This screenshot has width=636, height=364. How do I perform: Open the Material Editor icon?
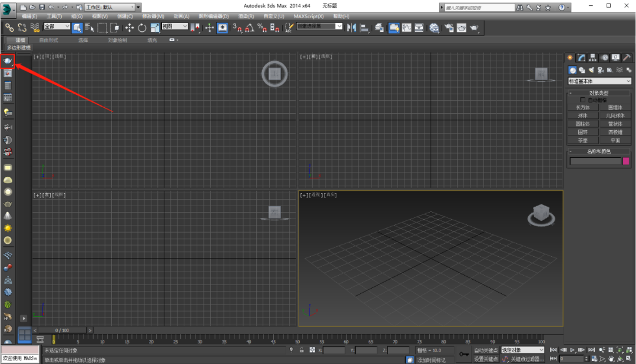[435, 28]
